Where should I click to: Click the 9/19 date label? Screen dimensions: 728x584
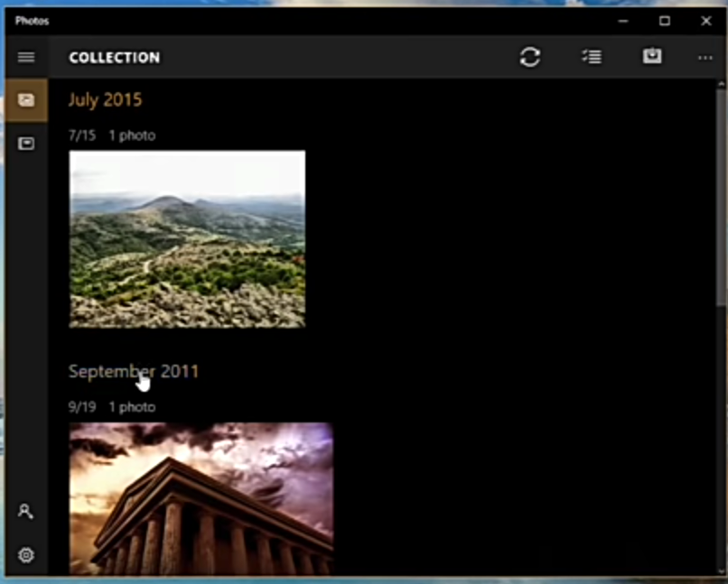pyautogui.click(x=82, y=407)
